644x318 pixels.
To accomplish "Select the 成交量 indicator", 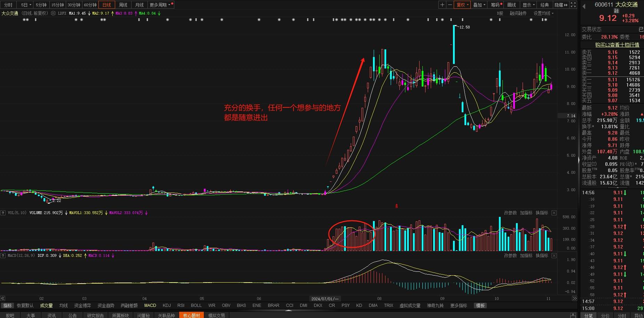I will (x=46, y=305).
